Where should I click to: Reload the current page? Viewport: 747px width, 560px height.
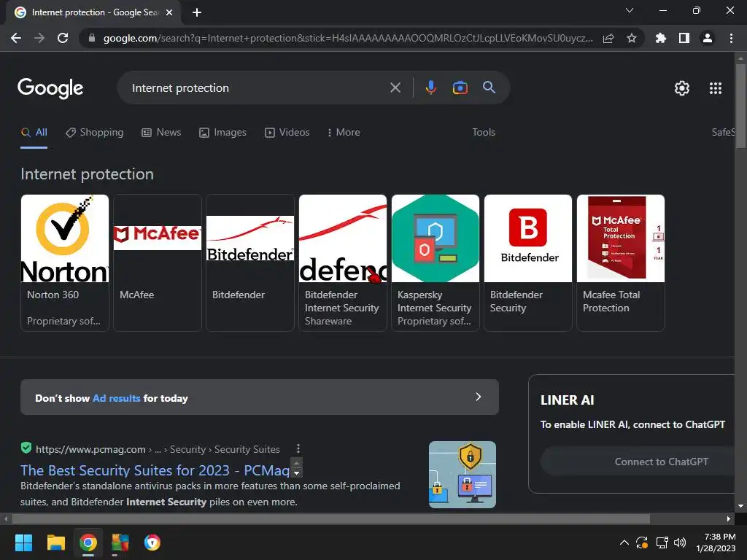pyautogui.click(x=63, y=38)
